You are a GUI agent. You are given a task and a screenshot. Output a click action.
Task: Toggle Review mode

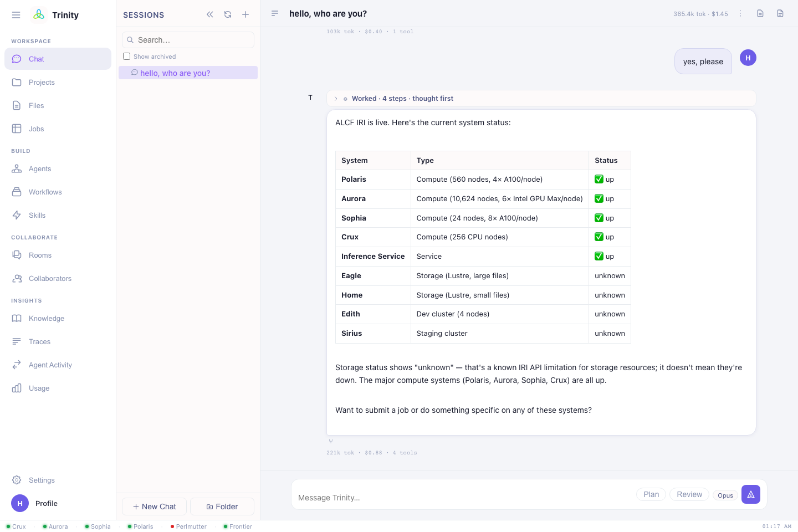coord(689,494)
